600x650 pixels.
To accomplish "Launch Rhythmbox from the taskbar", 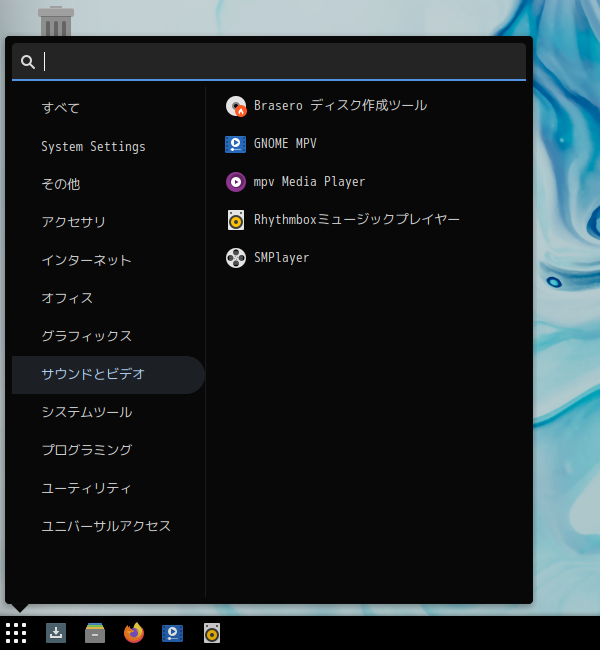I will pos(212,633).
